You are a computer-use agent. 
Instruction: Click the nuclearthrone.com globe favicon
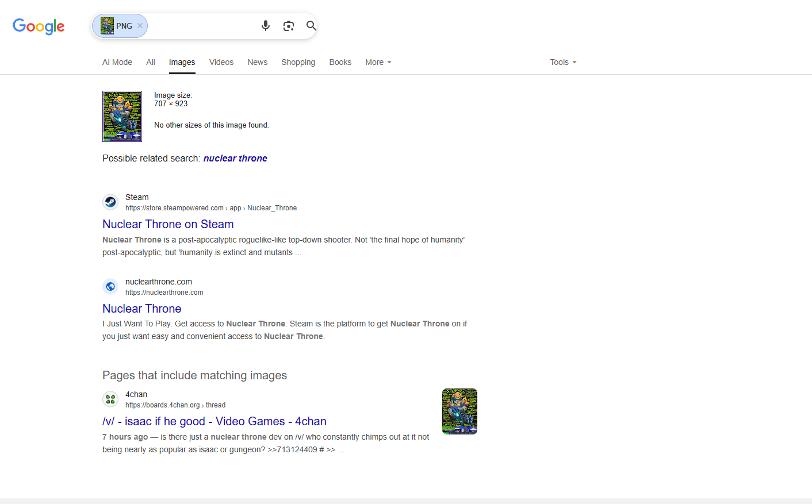(110, 286)
